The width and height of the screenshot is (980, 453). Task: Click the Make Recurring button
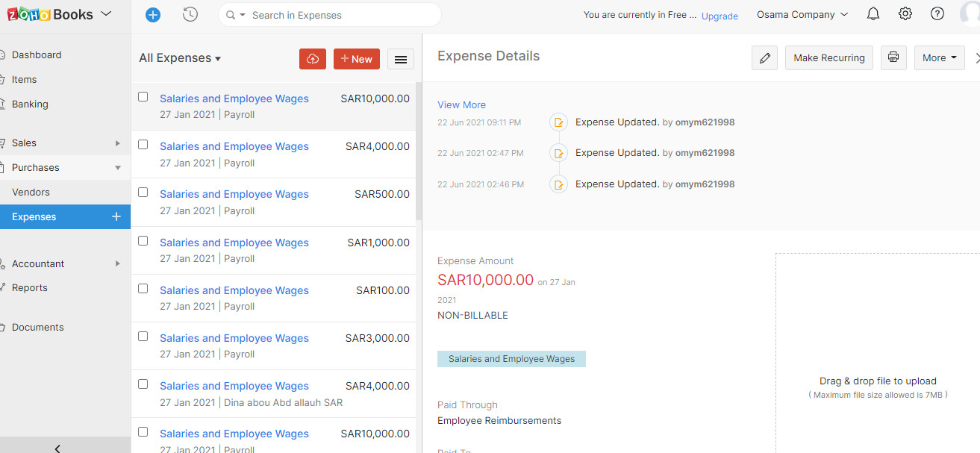coord(828,58)
